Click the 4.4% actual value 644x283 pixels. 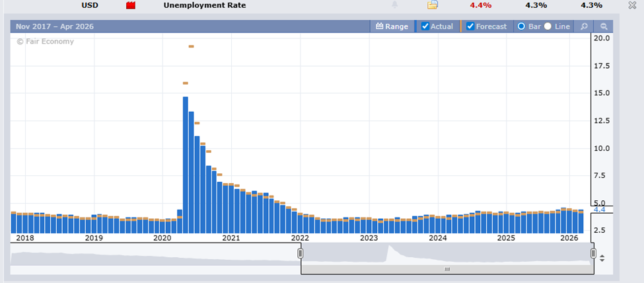coord(481,5)
